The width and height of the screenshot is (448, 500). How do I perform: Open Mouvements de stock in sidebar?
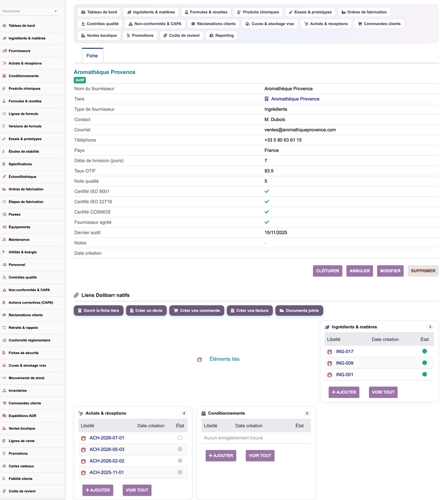click(27, 378)
